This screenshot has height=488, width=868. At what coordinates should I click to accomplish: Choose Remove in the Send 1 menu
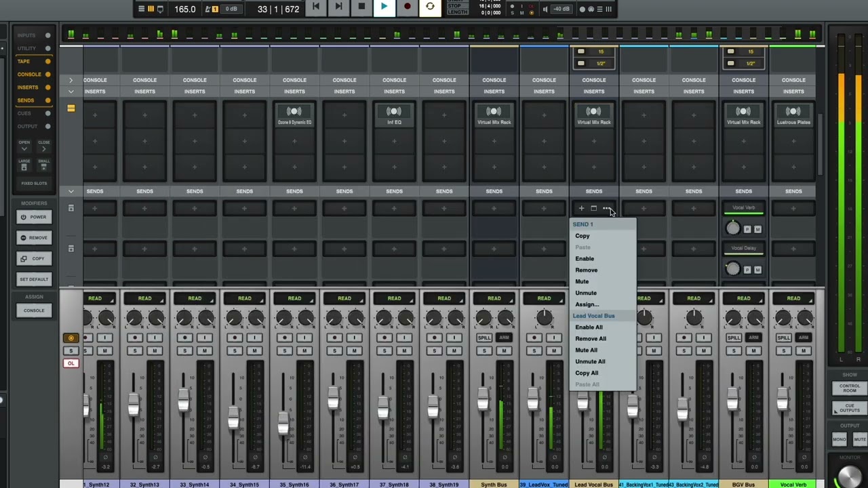tap(587, 270)
